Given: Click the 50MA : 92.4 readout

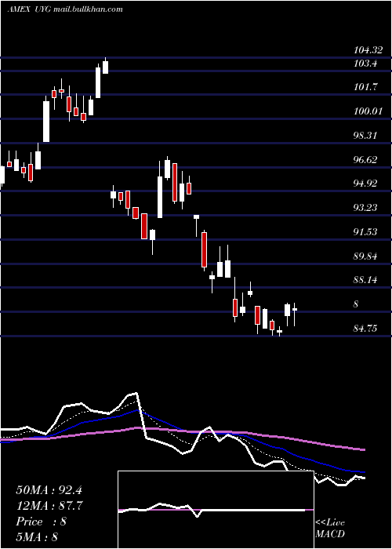Looking at the screenshot, I should [x=49, y=490].
